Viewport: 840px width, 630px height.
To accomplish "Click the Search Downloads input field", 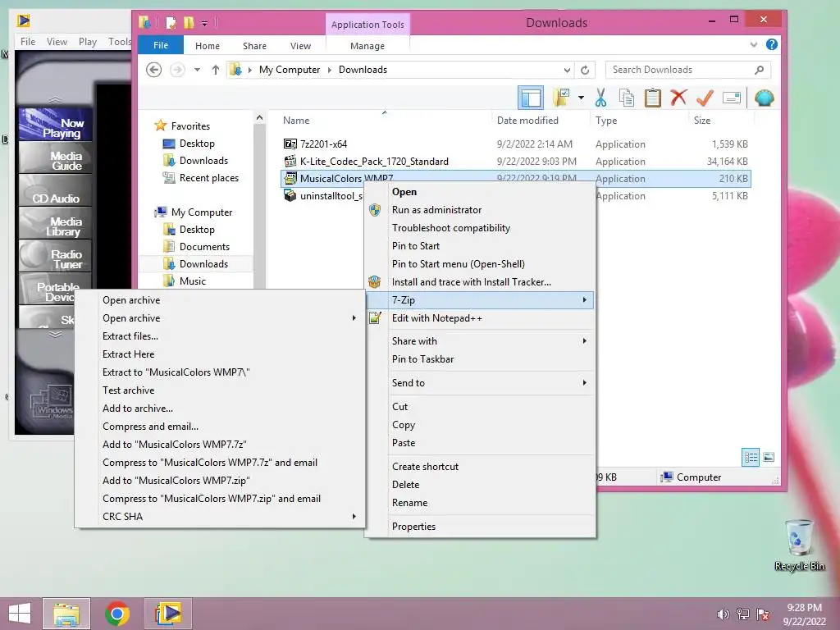I will point(688,70).
